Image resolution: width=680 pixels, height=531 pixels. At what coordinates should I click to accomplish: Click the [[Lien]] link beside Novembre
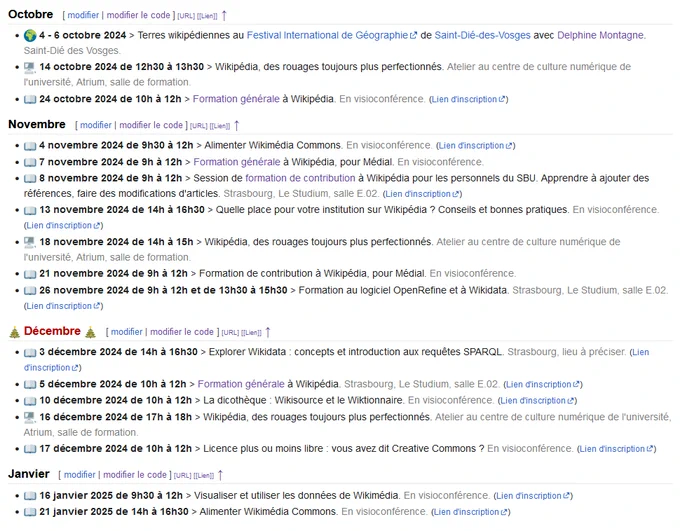(x=219, y=126)
